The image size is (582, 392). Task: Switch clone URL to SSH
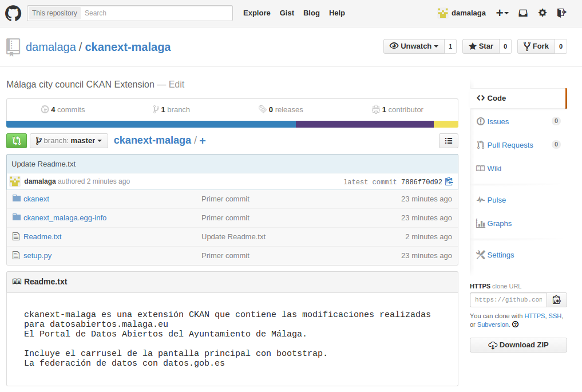(x=555, y=316)
